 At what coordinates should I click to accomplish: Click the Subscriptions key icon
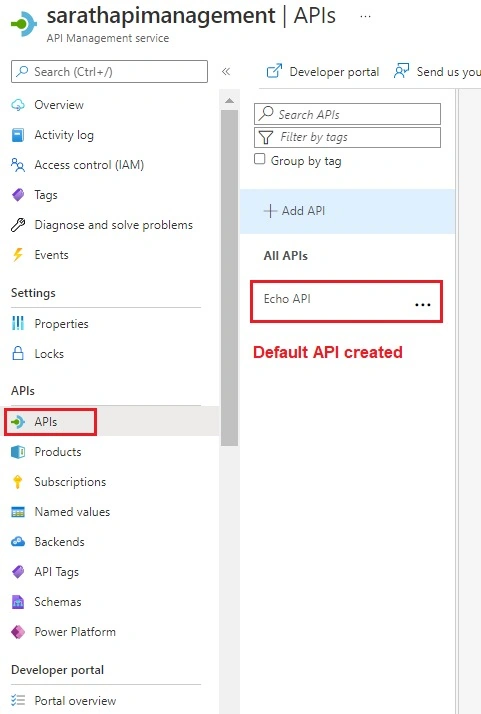click(x=18, y=482)
